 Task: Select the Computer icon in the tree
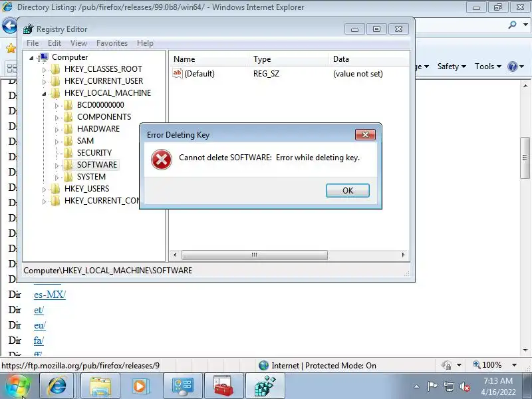[44, 57]
